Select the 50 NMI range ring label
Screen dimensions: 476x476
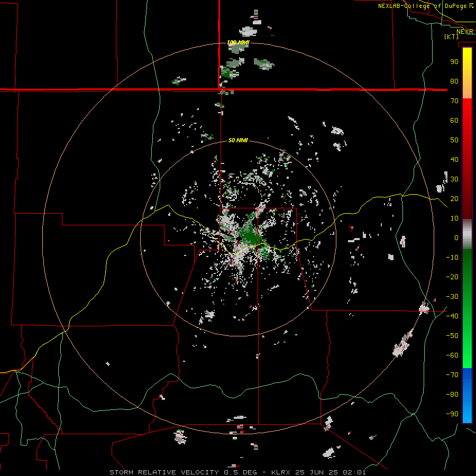point(239,140)
